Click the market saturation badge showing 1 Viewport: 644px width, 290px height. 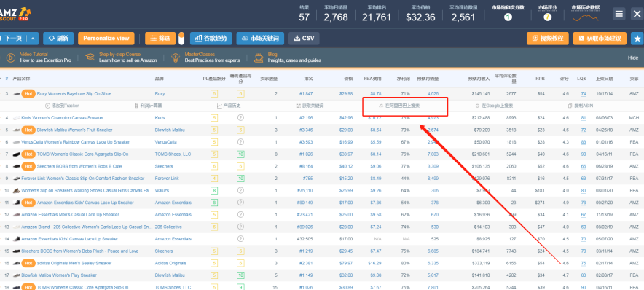coord(508,17)
